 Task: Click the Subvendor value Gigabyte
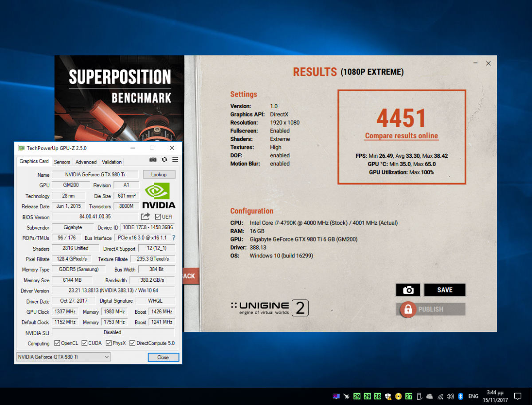[x=73, y=227]
